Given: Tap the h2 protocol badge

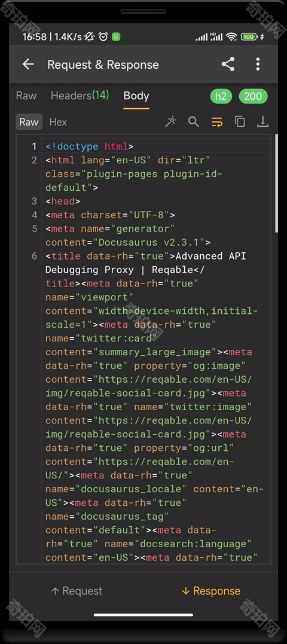Looking at the screenshot, I should tap(221, 96).
